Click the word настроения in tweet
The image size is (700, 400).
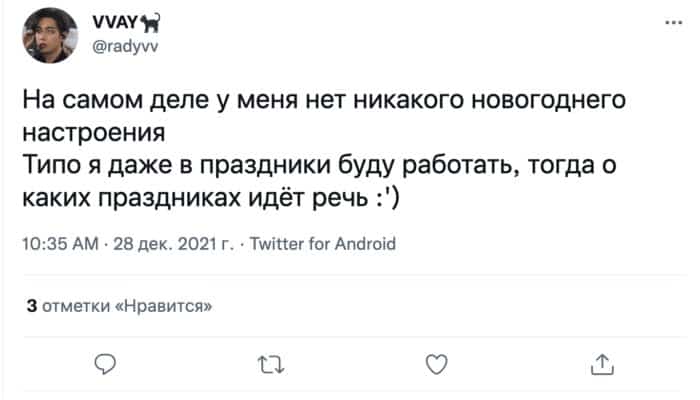click(94, 133)
